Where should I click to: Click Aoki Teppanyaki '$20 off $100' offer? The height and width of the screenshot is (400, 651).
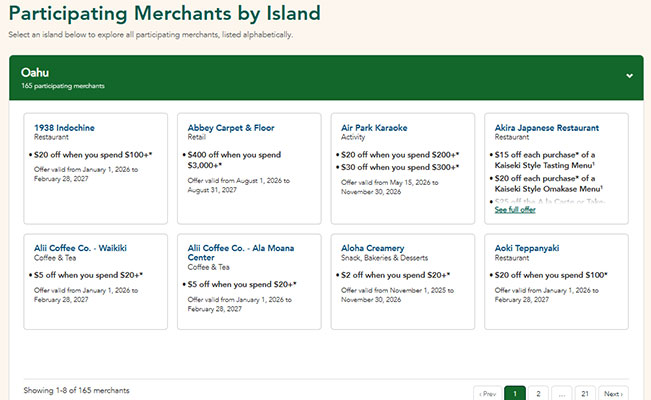551,275
